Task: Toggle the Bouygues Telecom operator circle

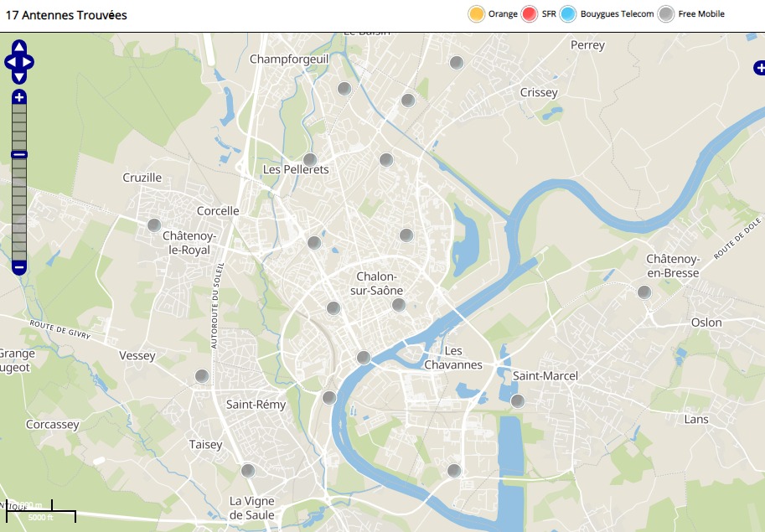Action: tap(568, 14)
